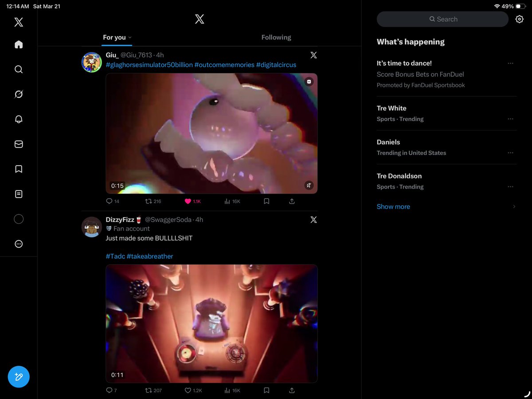532x399 pixels.
Task: Repost Giu_ post with 216 reposts
Action: [153, 201]
